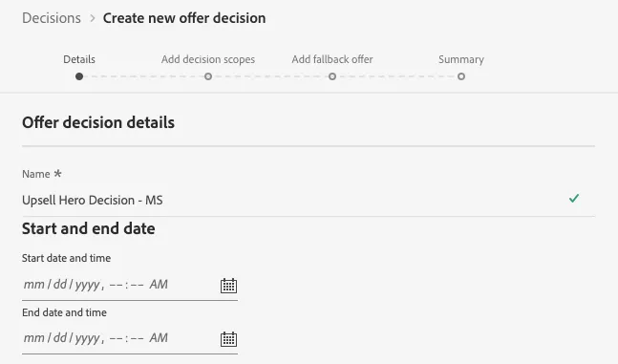Viewport: 618px width, 364px height.
Task: Switch to the Details step label
Action: point(79,59)
